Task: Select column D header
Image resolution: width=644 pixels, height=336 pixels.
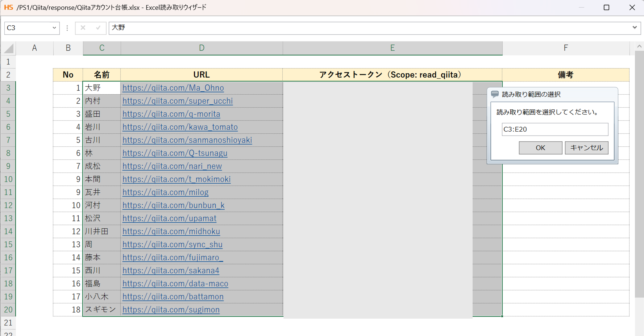Action: click(202, 48)
